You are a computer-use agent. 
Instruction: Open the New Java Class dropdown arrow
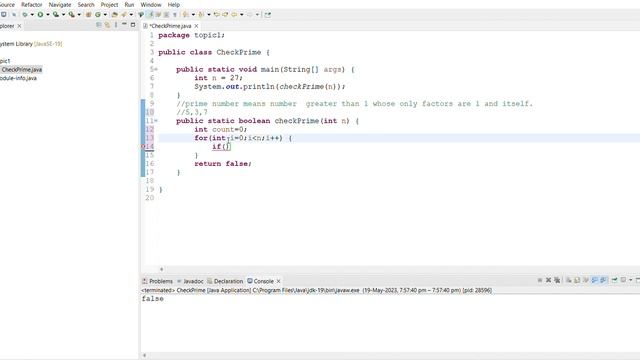click(105, 15)
